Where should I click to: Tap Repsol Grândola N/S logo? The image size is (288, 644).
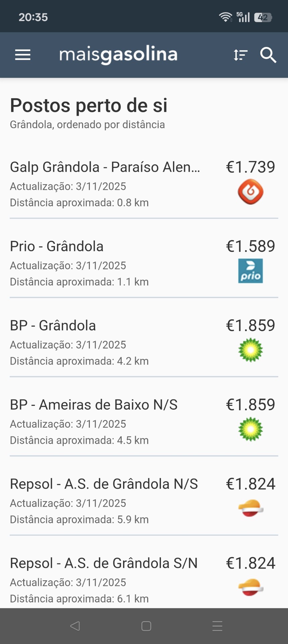pos(250,508)
